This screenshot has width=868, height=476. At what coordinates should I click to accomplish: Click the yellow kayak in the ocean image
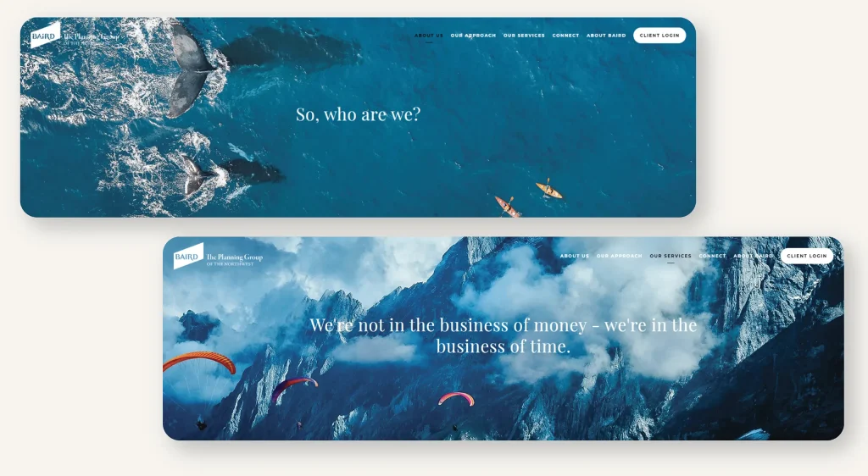point(548,190)
